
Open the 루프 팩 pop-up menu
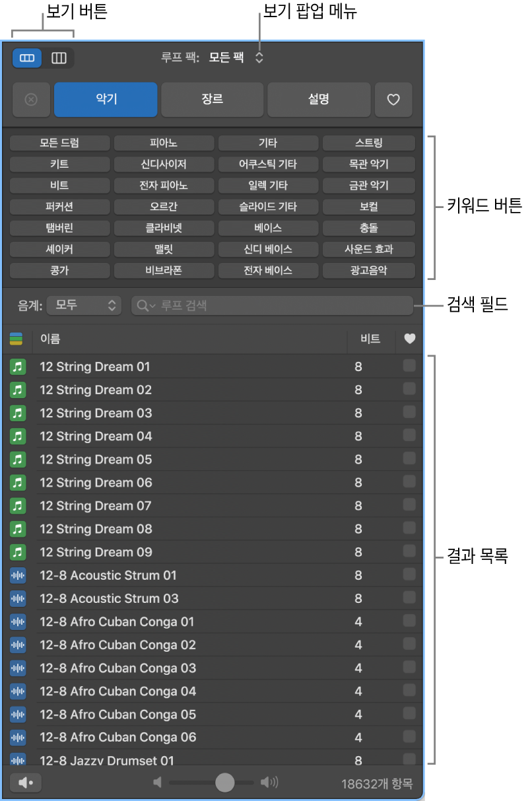coord(236,58)
